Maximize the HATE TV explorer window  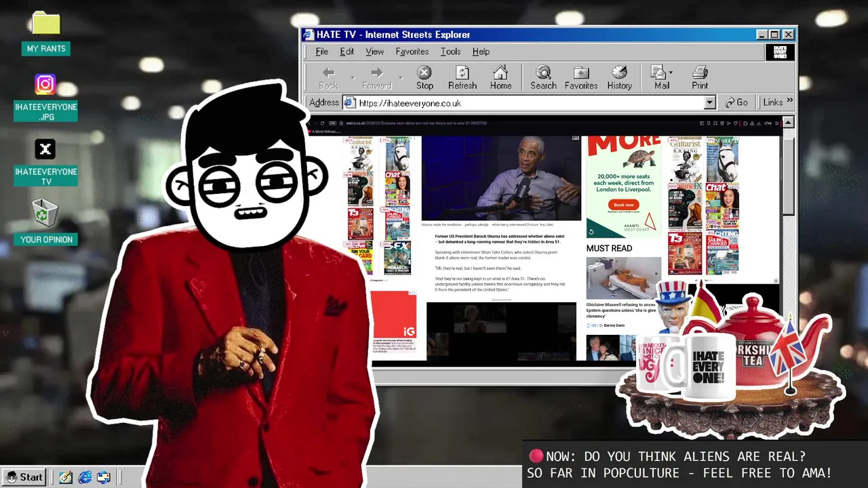coord(774,35)
